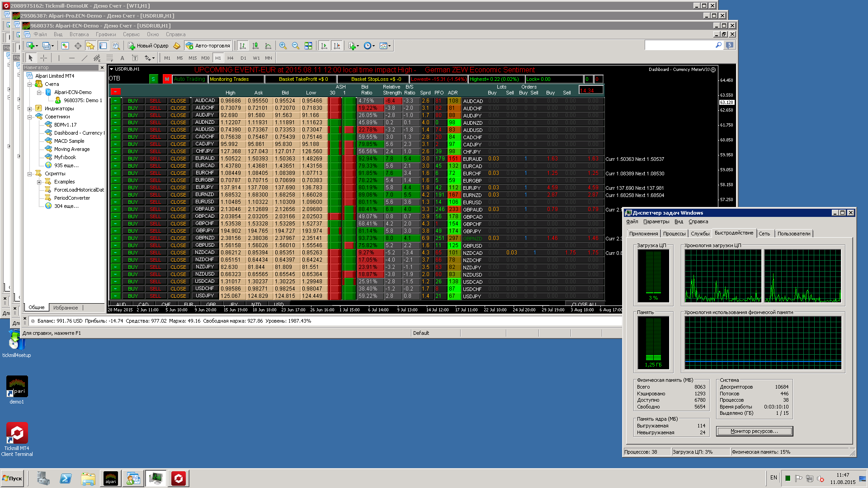868x488 pixels.
Task: Click the Пуск start button
Action: tap(12, 478)
